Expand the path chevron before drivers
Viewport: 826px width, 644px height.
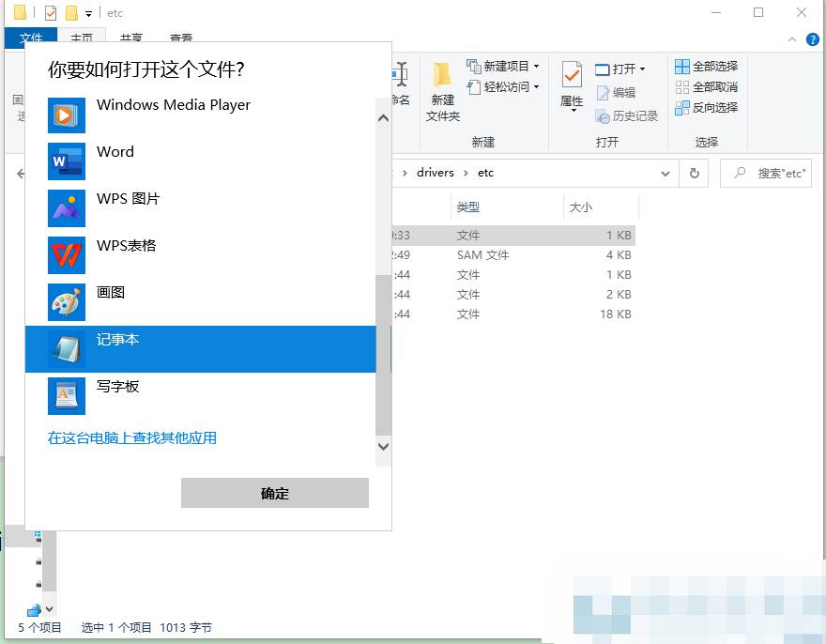(405, 173)
